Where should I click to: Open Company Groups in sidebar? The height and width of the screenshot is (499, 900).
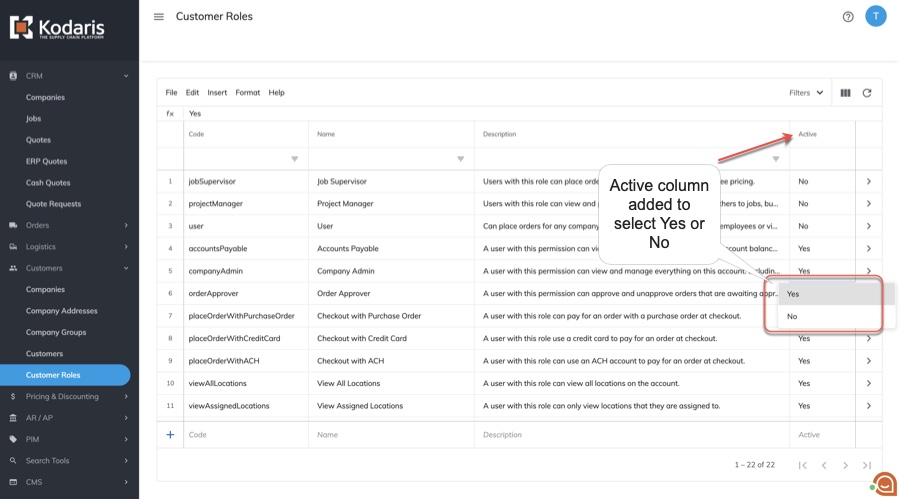(56, 332)
